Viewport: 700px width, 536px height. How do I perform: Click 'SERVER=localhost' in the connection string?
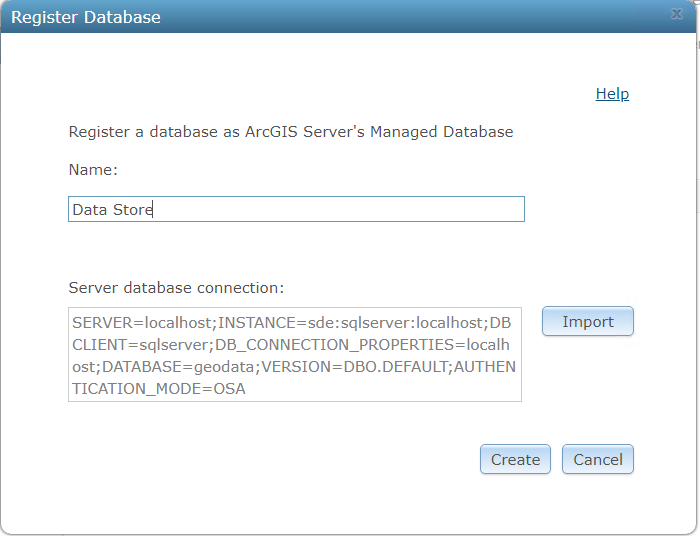(142, 323)
